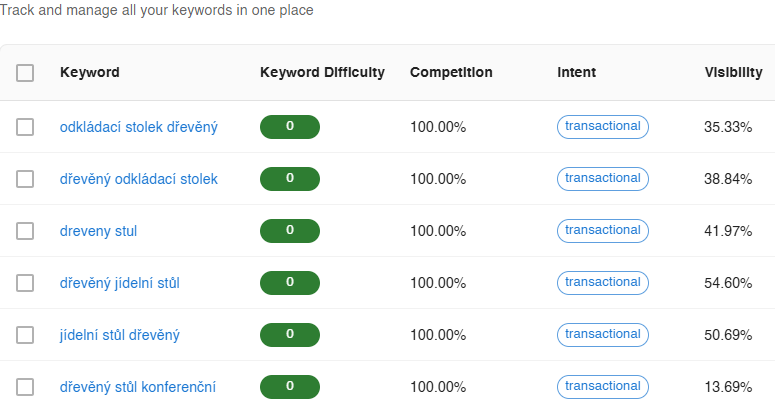Click the Visibility column header

click(733, 73)
